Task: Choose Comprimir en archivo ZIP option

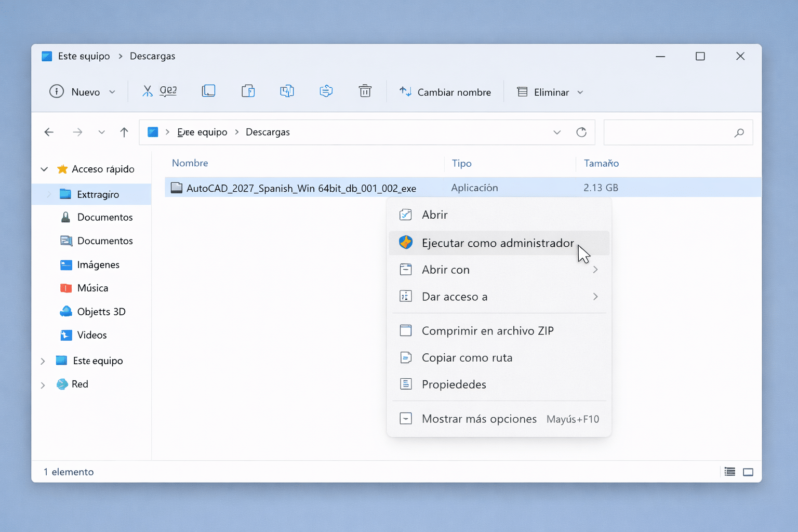Action: pos(488,330)
